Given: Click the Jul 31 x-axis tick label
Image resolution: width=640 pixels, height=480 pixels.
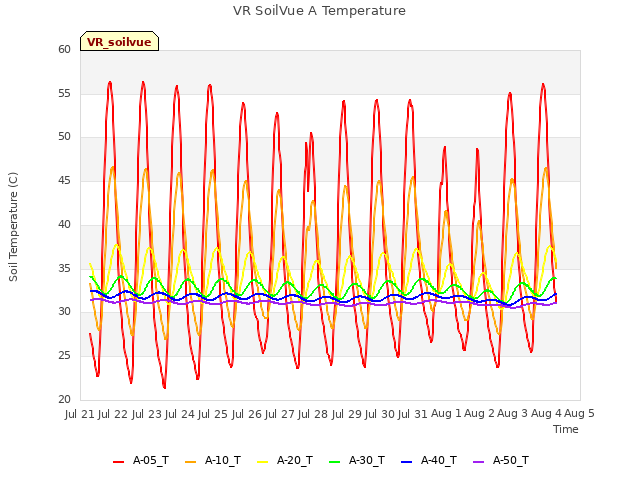Looking at the screenshot, I should [x=414, y=414].
